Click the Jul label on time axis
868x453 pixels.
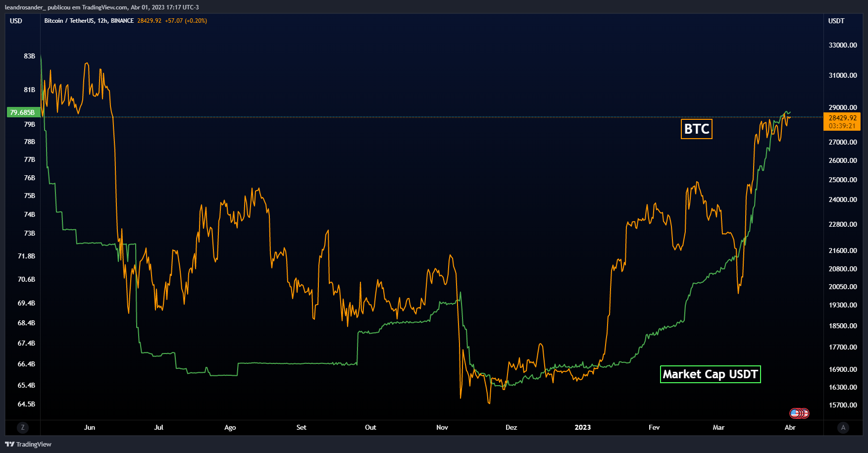coord(159,427)
